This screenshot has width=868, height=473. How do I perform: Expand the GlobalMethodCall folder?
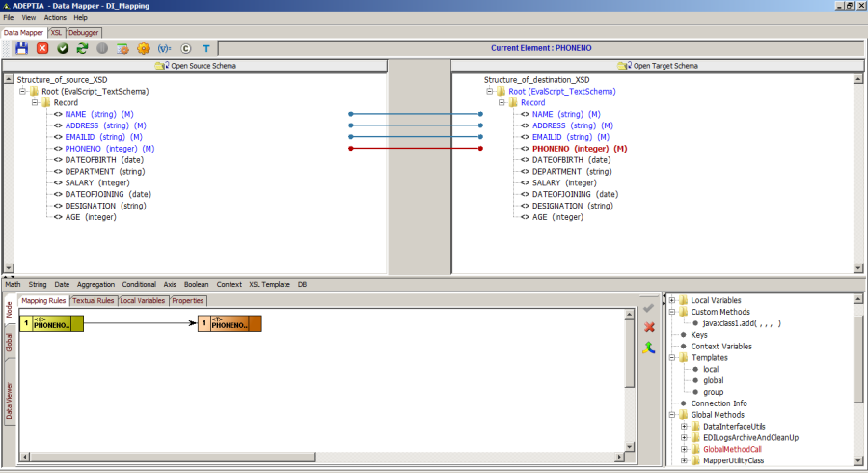click(x=684, y=449)
